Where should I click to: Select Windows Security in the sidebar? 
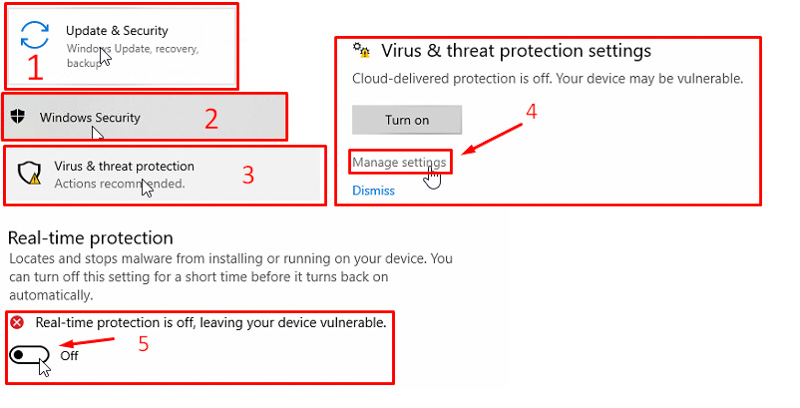coord(90,117)
